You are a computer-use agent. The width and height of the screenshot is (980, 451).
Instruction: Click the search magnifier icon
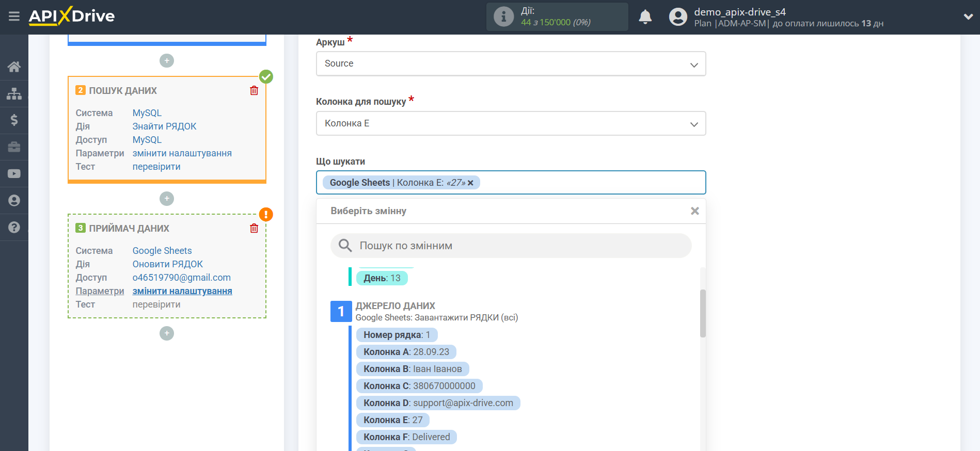click(x=345, y=246)
